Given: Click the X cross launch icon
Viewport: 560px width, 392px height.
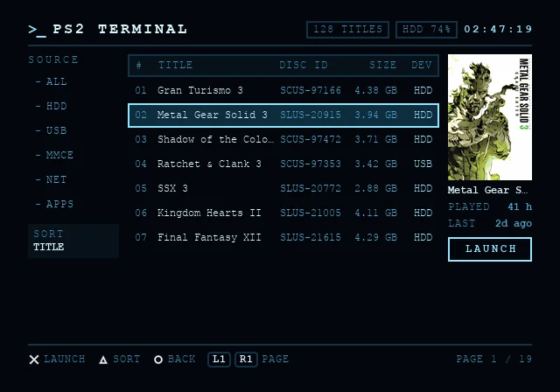Looking at the screenshot, I should pos(34,359).
